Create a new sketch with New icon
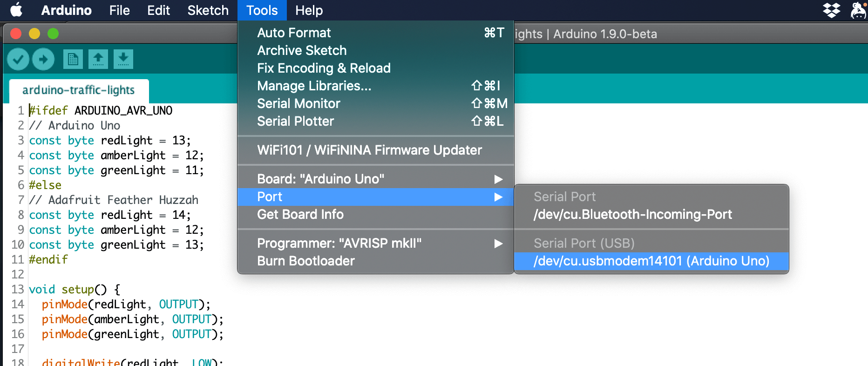Screen dimensions: 868x366 tap(73, 59)
